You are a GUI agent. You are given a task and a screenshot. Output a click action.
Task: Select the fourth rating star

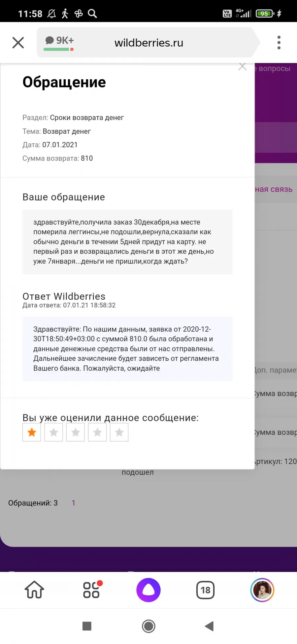97,432
